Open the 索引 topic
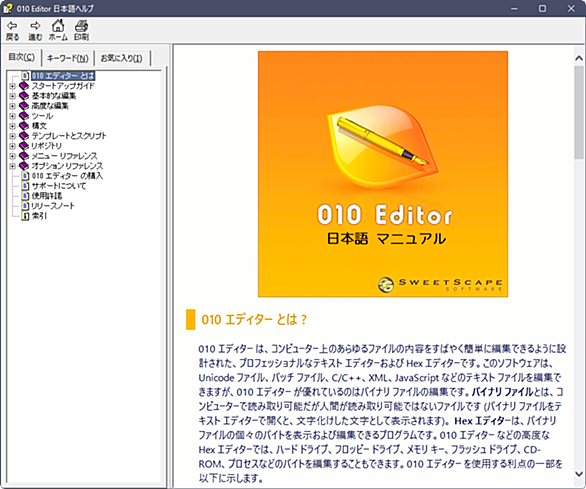Screen dimensions: 586x489 click(39, 216)
